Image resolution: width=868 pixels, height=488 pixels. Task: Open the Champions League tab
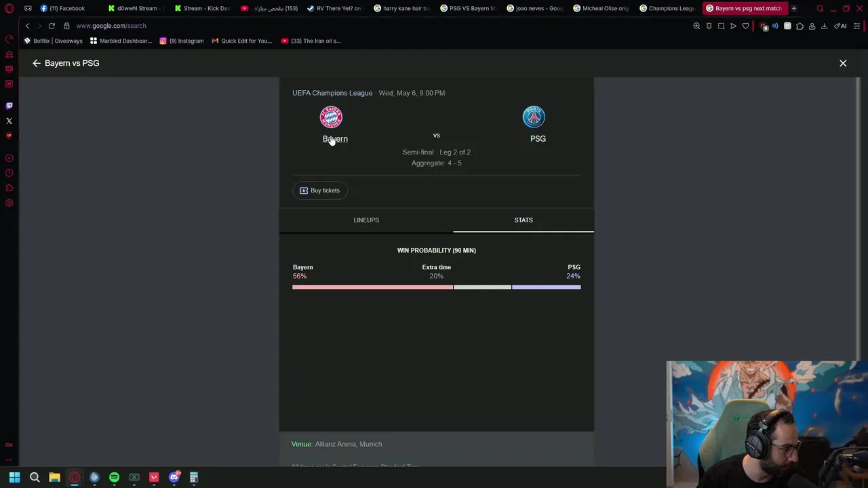pyautogui.click(x=668, y=8)
